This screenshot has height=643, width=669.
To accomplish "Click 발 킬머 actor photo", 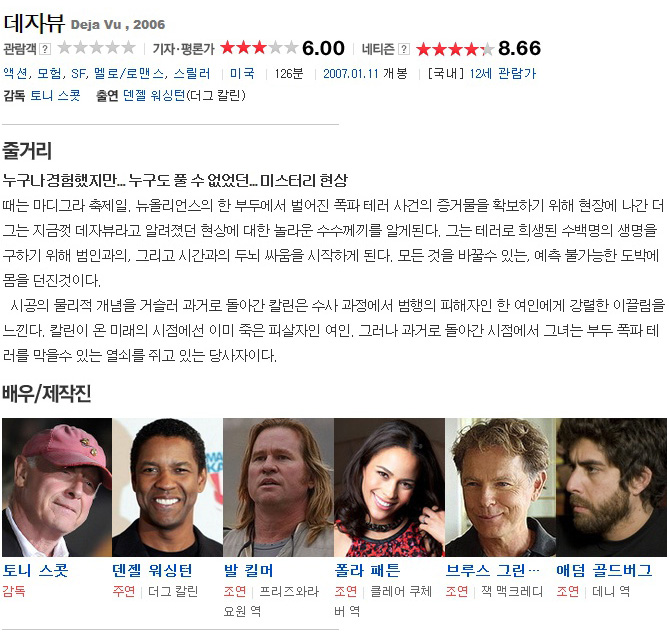I will pyautogui.click(x=279, y=487).
